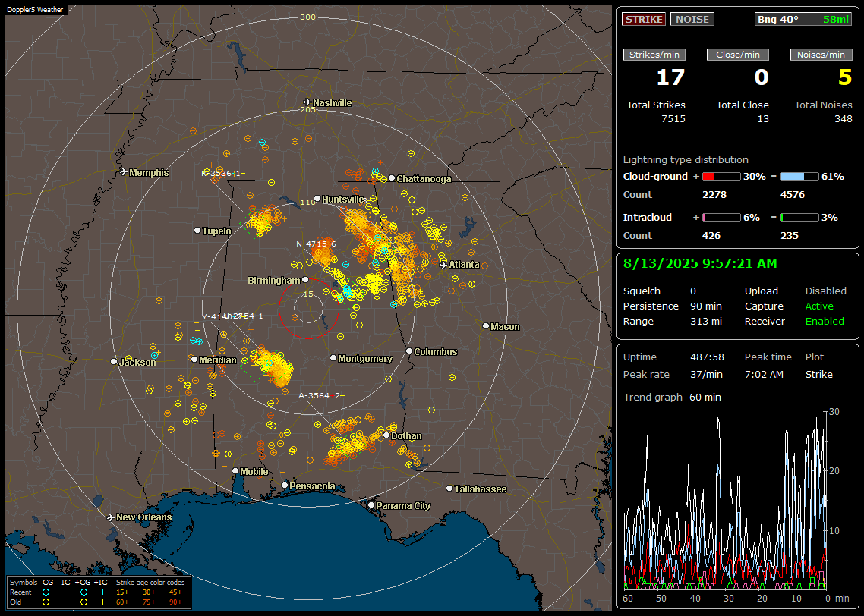Viewport: 864px width, 616px height.
Task: Click the Trend graph 60 min label
Action: click(x=672, y=397)
